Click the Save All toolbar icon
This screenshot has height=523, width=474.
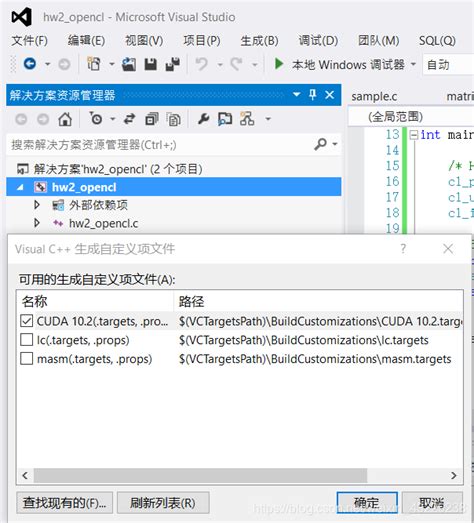point(172,64)
